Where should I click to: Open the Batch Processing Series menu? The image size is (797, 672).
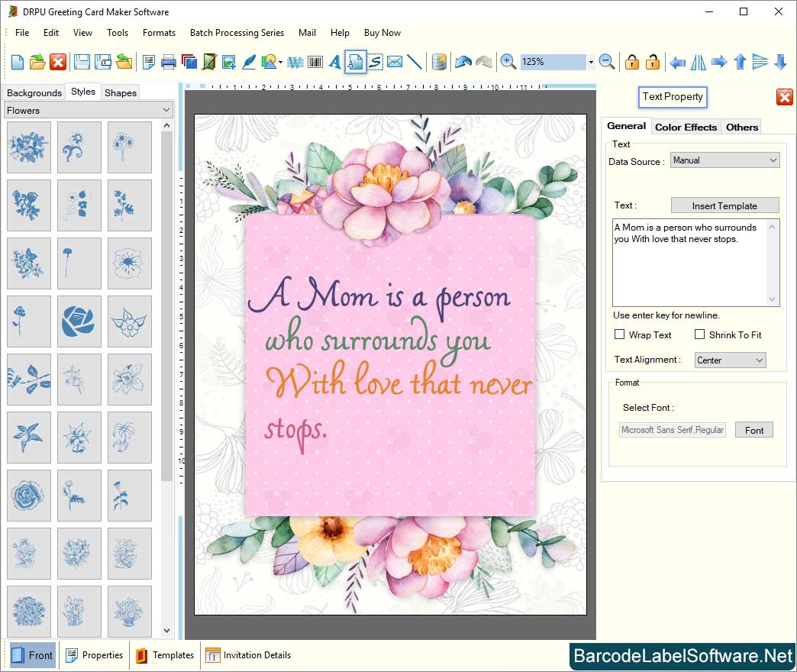tap(237, 33)
